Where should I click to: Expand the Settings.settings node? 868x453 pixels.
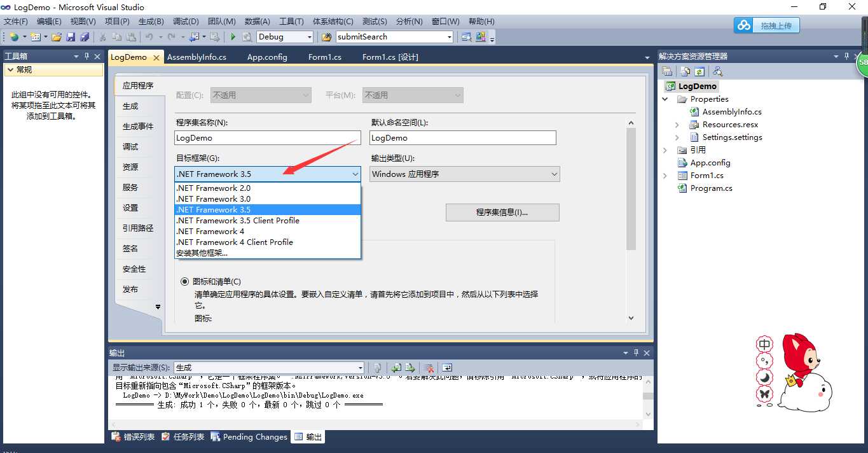[x=677, y=137]
